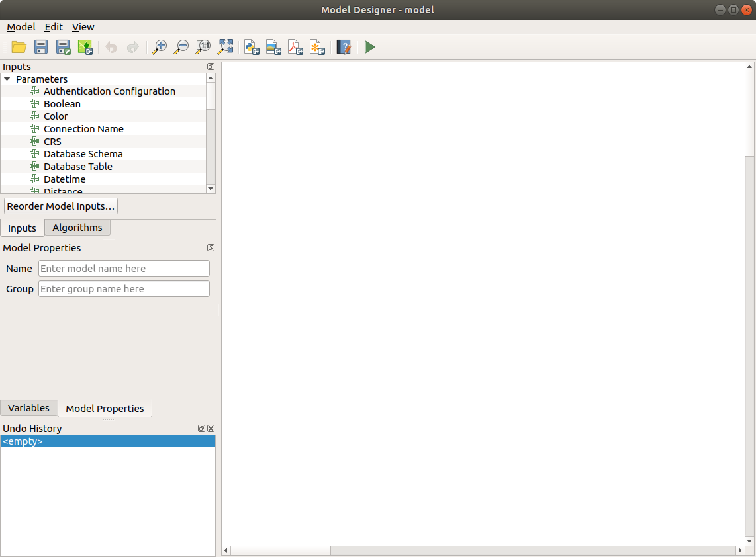Close the Undo History panel

(x=211, y=429)
